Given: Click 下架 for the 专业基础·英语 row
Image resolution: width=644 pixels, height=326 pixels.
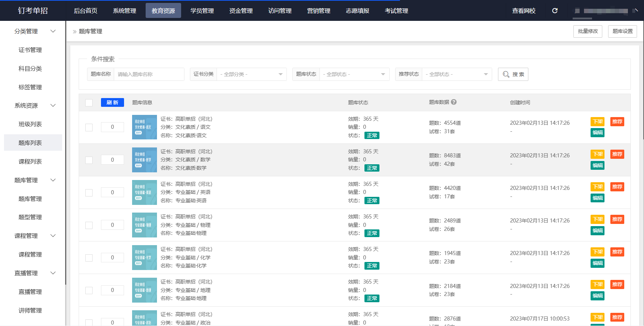Looking at the screenshot, I should pyautogui.click(x=597, y=187).
